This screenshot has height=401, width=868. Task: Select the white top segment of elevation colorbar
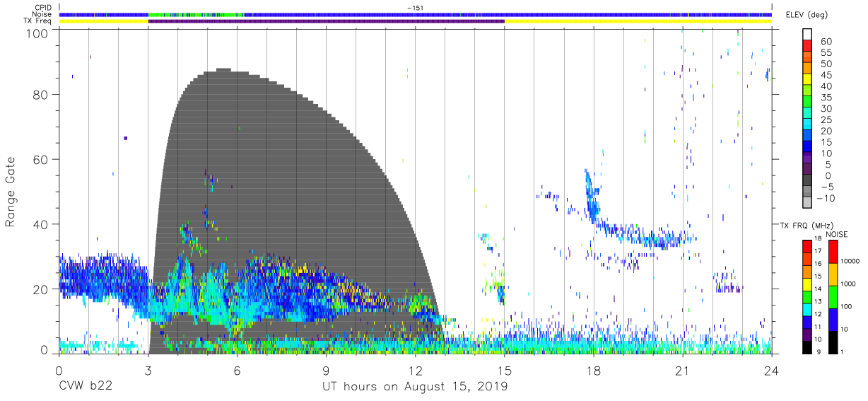pos(808,33)
